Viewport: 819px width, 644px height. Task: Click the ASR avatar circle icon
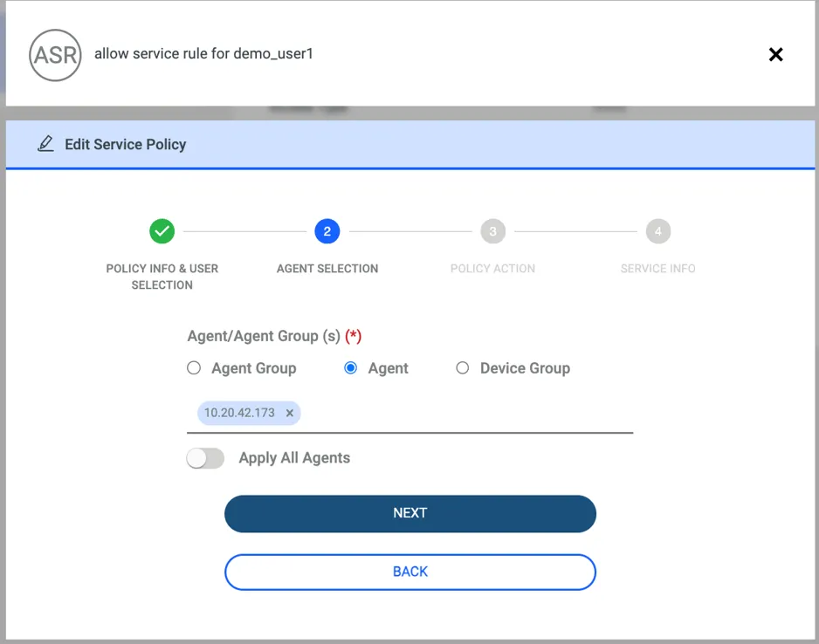point(55,55)
